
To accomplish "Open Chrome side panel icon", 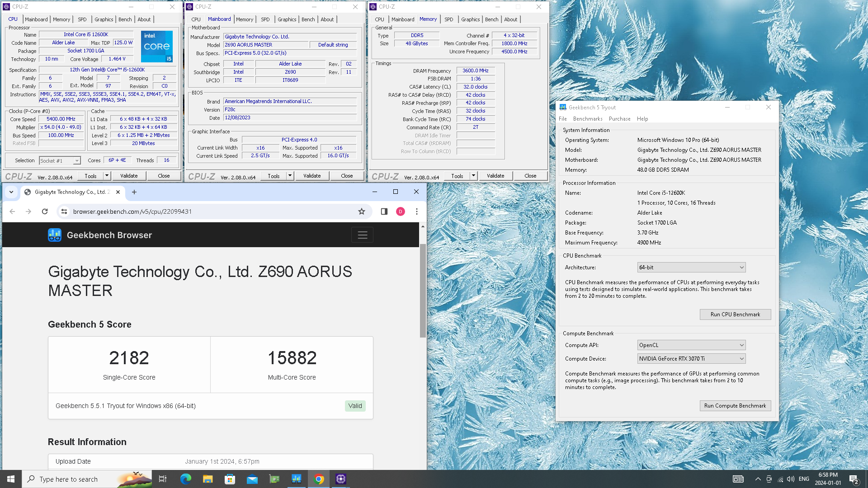I will (x=384, y=211).
